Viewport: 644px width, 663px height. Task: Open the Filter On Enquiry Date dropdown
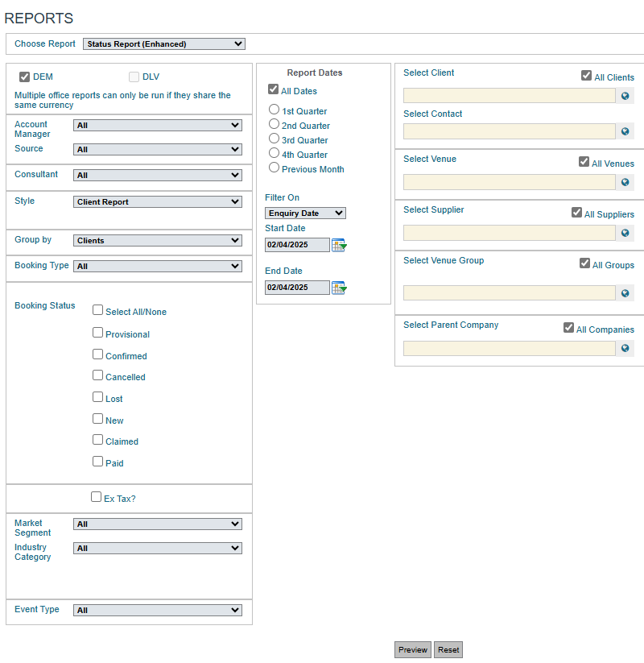(306, 213)
